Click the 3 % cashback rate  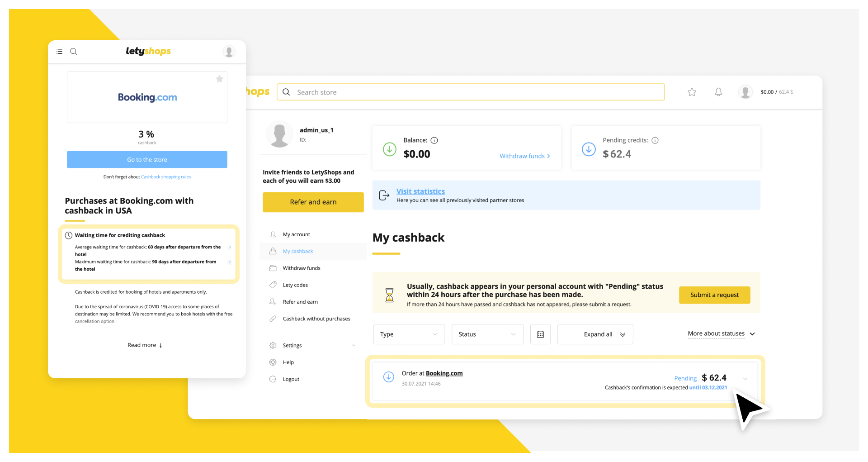[x=146, y=134]
